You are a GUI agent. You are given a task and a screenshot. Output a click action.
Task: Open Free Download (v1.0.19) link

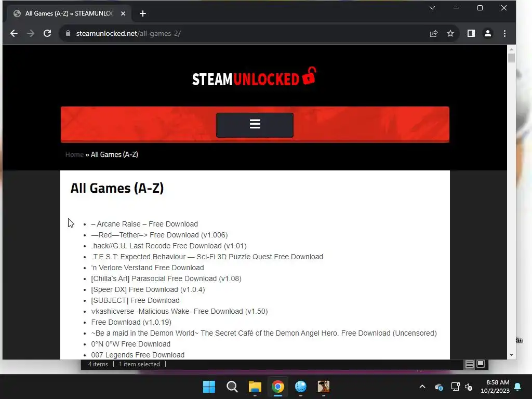tap(131, 322)
